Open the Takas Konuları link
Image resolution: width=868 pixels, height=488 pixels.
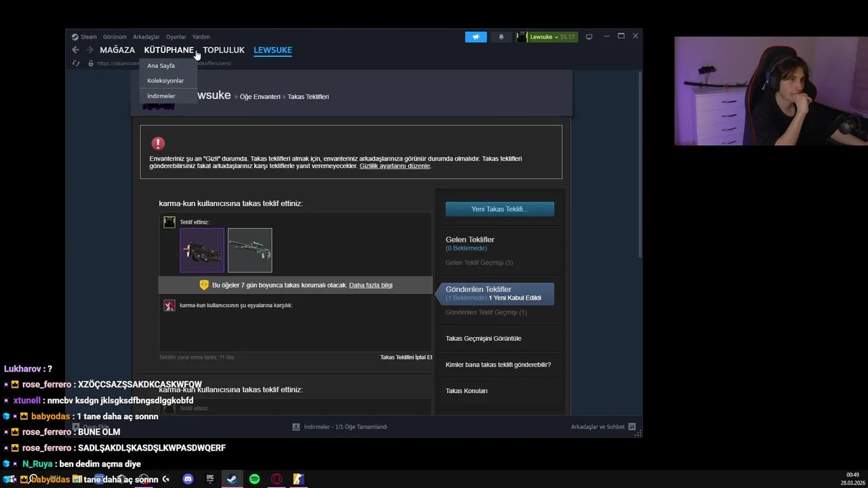point(467,391)
